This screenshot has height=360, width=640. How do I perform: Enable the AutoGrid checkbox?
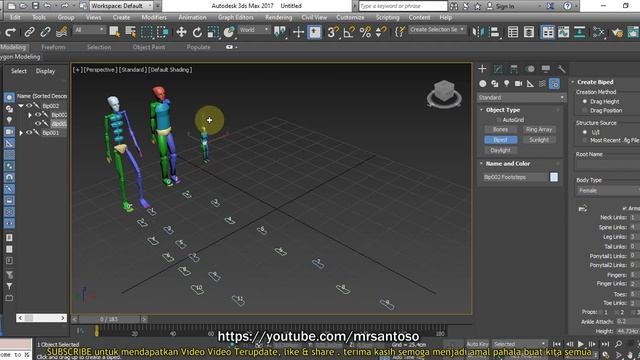[499, 120]
